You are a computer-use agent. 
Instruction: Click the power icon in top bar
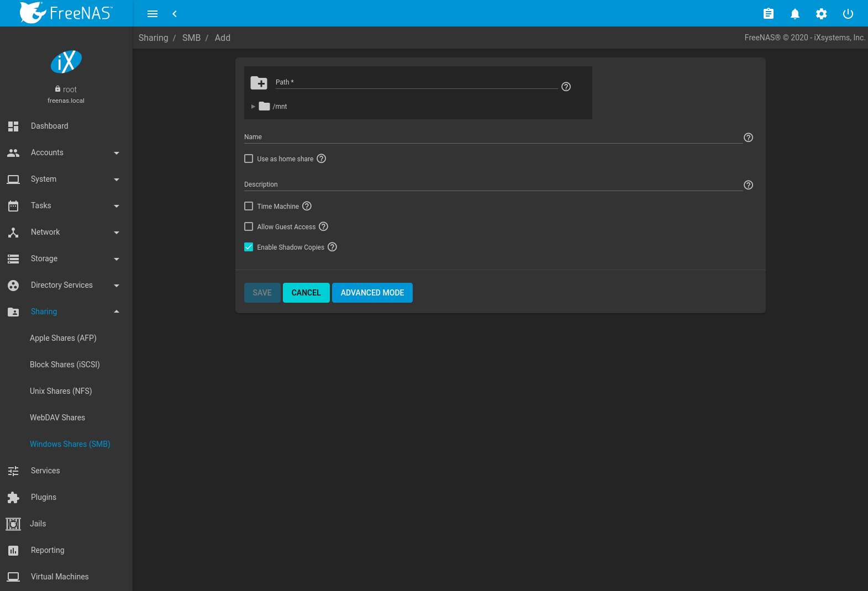click(x=848, y=14)
